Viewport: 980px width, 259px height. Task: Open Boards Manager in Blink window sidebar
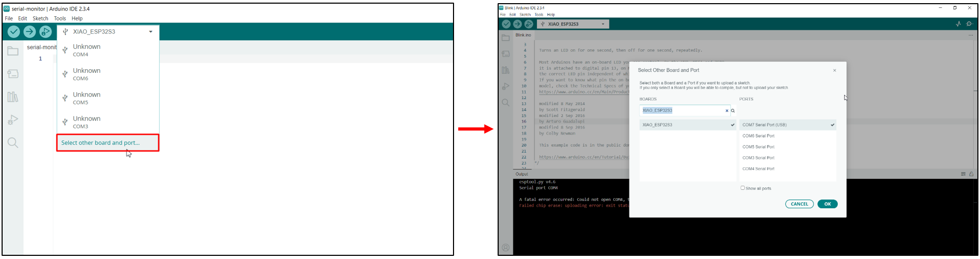[x=505, y=54]
